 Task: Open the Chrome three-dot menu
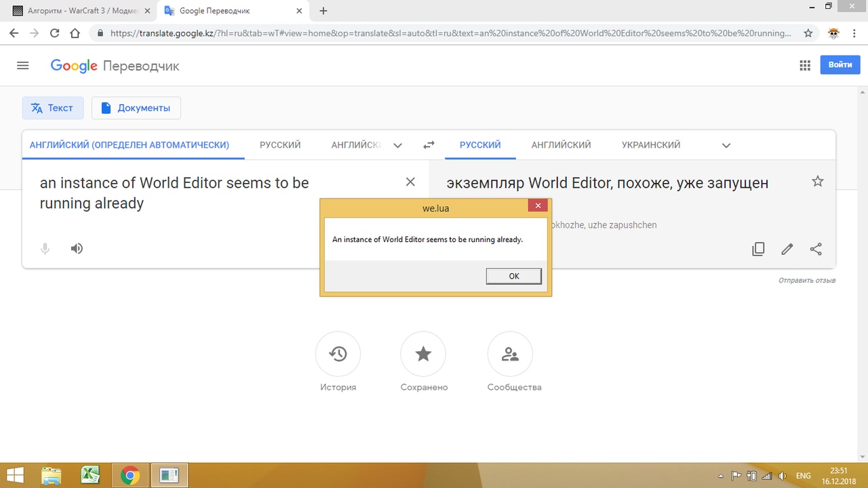click(x=854, y=33)
